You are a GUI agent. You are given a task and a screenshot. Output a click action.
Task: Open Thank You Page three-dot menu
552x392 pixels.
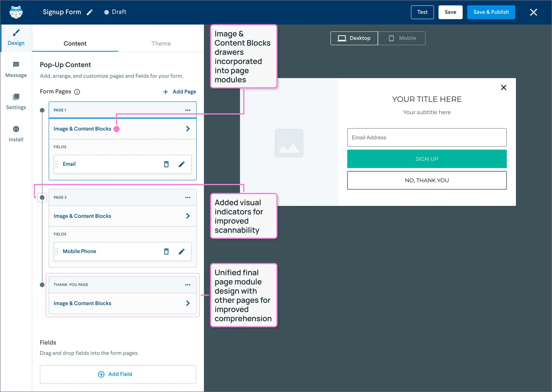click(187, 285)
